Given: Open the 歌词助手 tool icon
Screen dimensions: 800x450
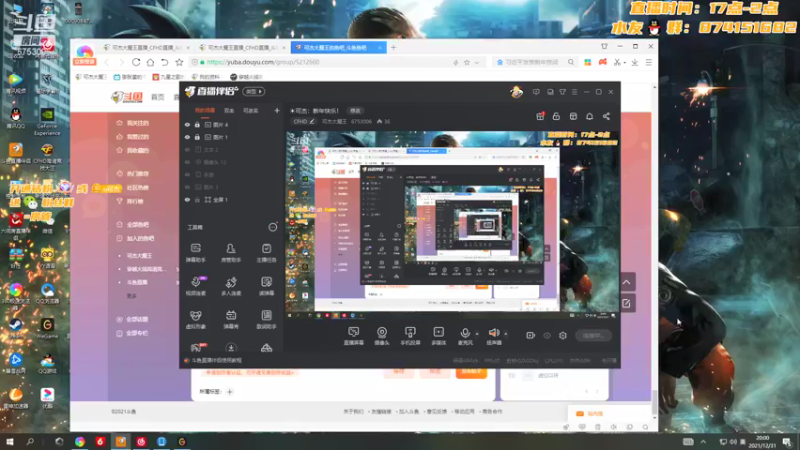Looking at the screenshot, I should tap(266, 319).
